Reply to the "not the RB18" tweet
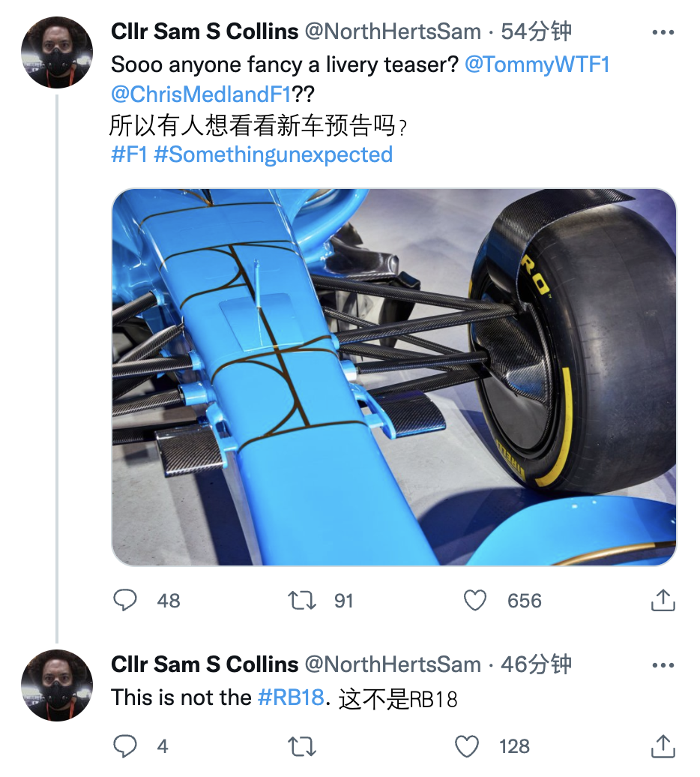Viewport: 700px width, 777px height. coord(125,746)
